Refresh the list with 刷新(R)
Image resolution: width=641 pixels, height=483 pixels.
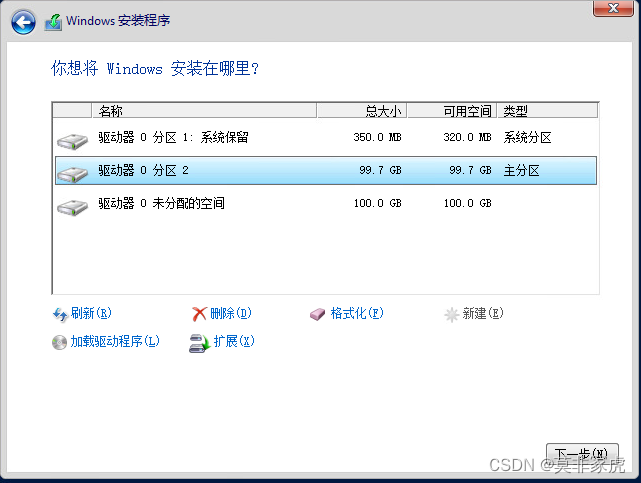(x=91, y=313)
